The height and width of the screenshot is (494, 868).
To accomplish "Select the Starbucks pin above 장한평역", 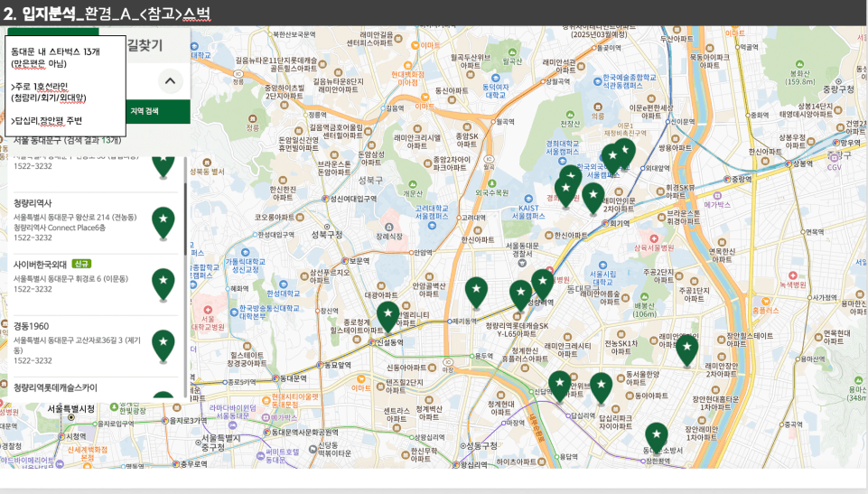I will pyautogui.click(x=656, y=438).
